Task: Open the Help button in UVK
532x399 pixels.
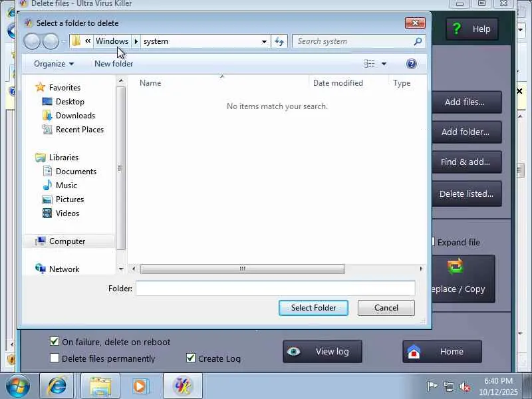Action: click(x=472, y=29)
